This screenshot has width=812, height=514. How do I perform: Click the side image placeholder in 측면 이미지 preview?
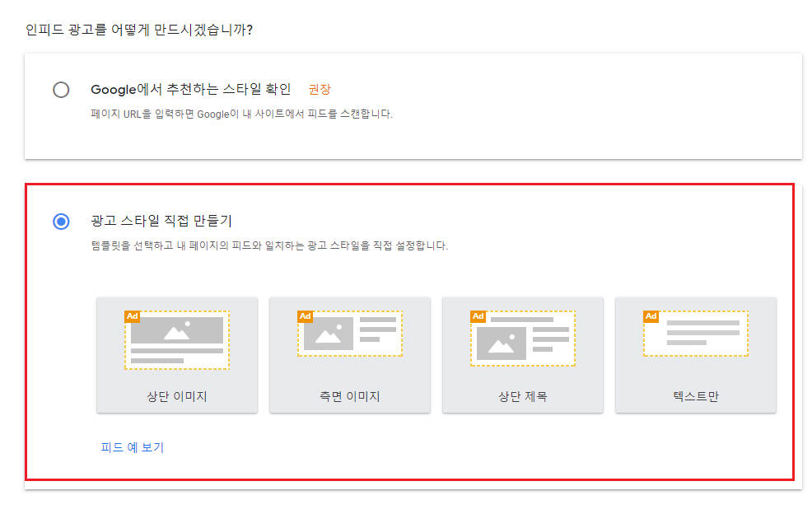click(x=330, y=333)
